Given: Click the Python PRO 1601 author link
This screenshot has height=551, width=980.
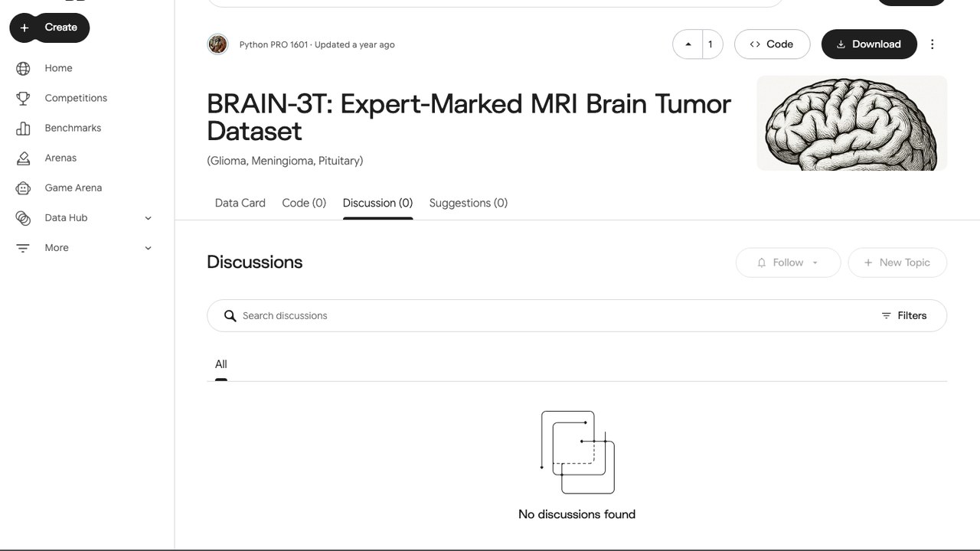Looking at the screenshot, I should (273, 44).
